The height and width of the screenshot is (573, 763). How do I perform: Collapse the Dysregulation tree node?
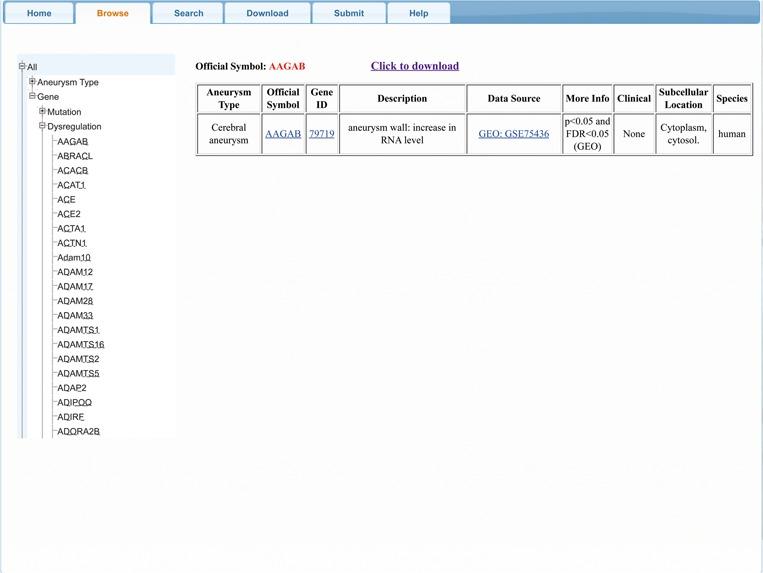42,126
